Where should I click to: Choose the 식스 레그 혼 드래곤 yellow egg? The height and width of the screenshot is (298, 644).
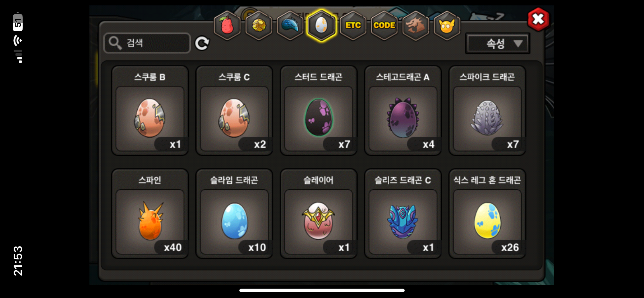(487, 214)
